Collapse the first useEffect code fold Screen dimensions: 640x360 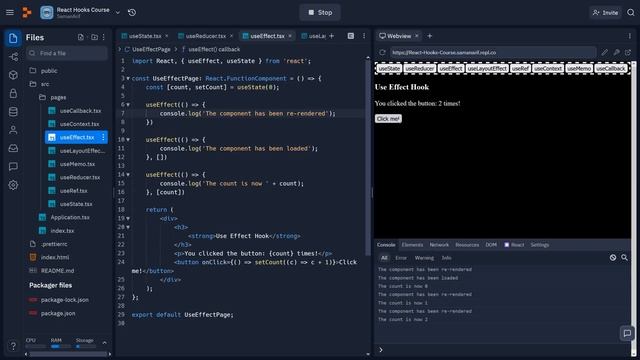click(x=128, y=105)
